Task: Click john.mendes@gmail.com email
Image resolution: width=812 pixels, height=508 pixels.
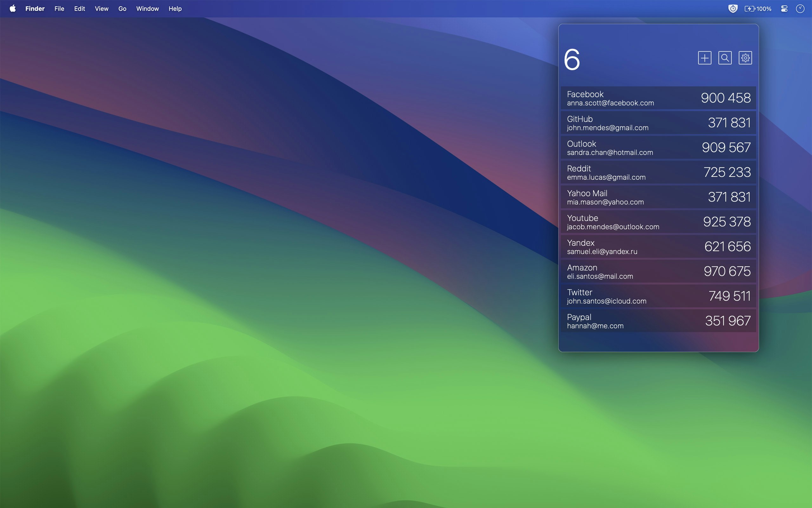Action: (608, 128)
